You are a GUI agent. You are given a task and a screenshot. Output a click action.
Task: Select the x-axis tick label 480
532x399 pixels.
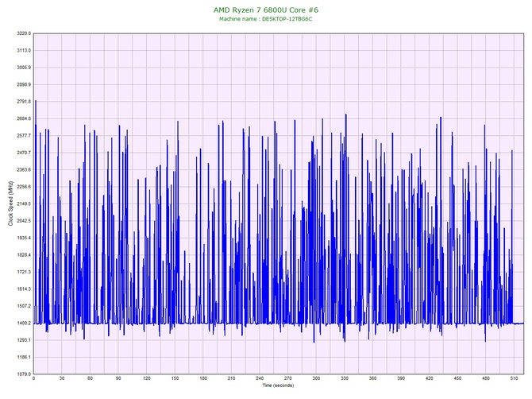coord(486,378)
